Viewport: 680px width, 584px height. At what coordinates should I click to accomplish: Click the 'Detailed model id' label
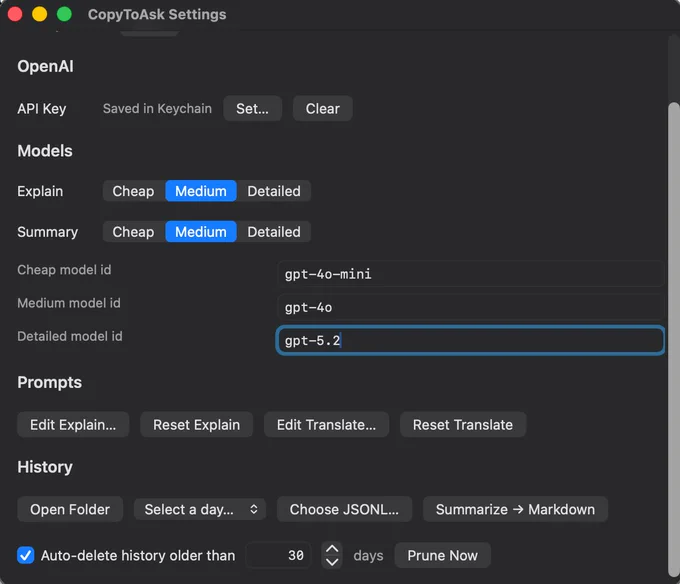tap(70, 336)
